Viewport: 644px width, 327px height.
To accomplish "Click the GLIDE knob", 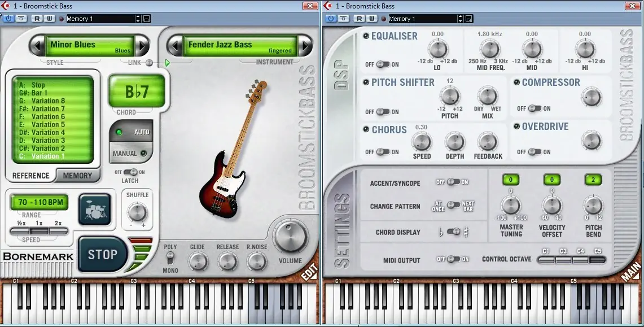I will click(198, 261).
